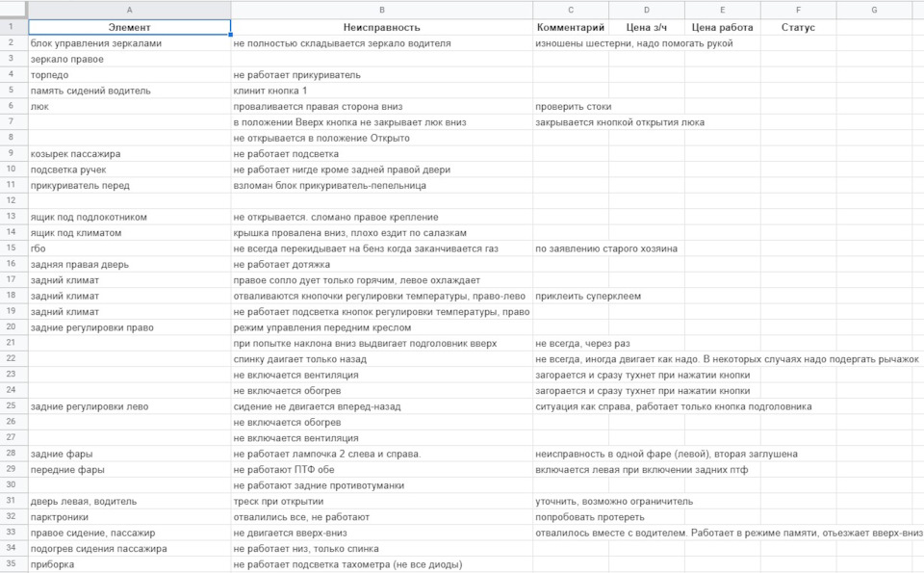Click 'не работает дотяжка' cell
Viewport: 924px width, 573px height.
pos(382,265)
